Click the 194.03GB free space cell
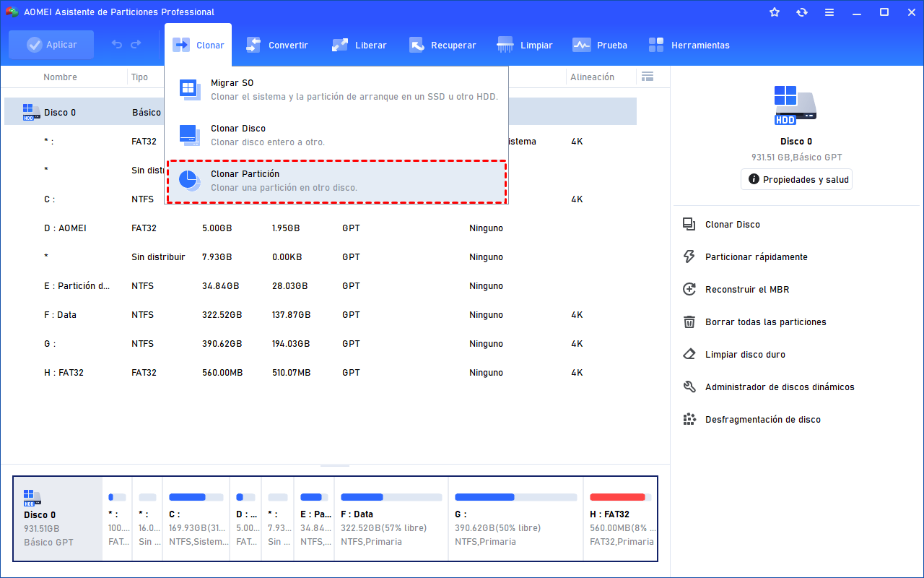The height and width of the screenshot is (578, 924). (x=291, y=344)
